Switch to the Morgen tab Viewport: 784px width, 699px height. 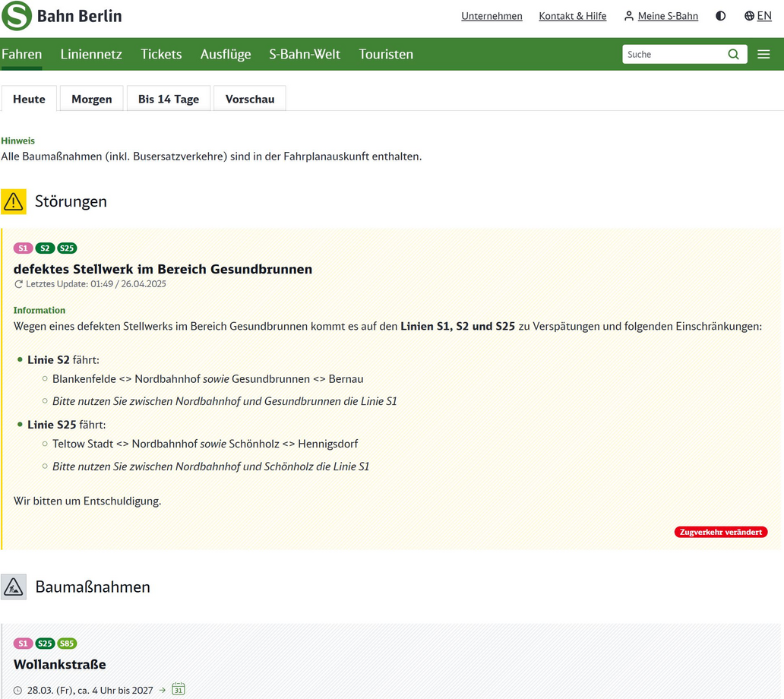click(91, 99)
